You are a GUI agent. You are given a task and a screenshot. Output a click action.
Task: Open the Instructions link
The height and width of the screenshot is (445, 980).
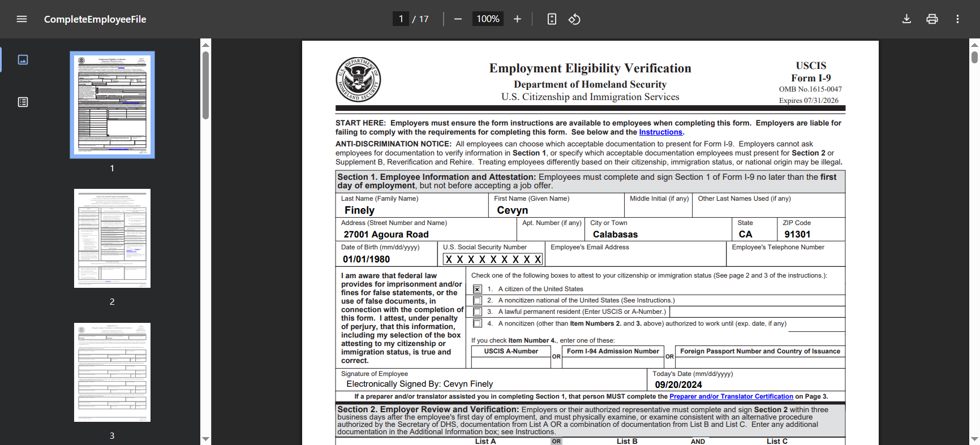point(660,132)
